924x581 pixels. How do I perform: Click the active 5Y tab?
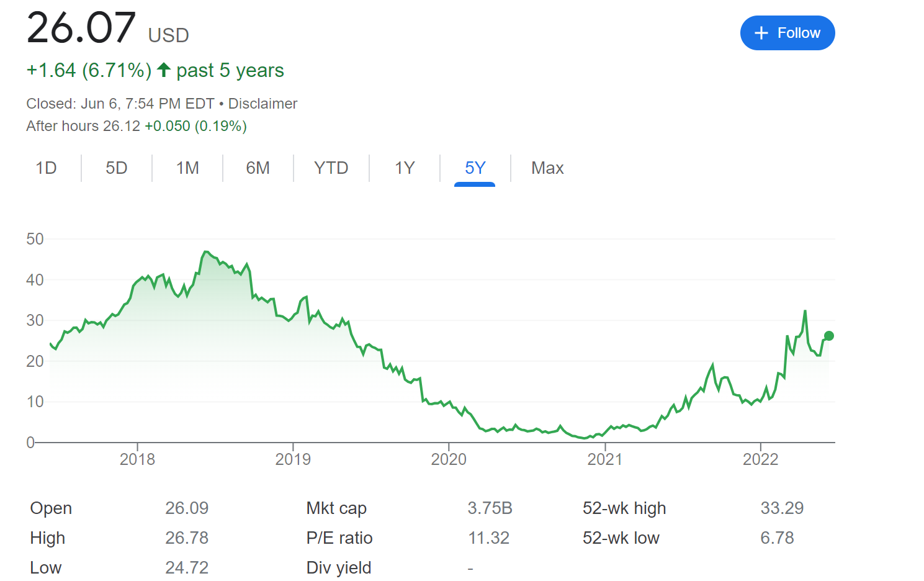tap(475, 168)
